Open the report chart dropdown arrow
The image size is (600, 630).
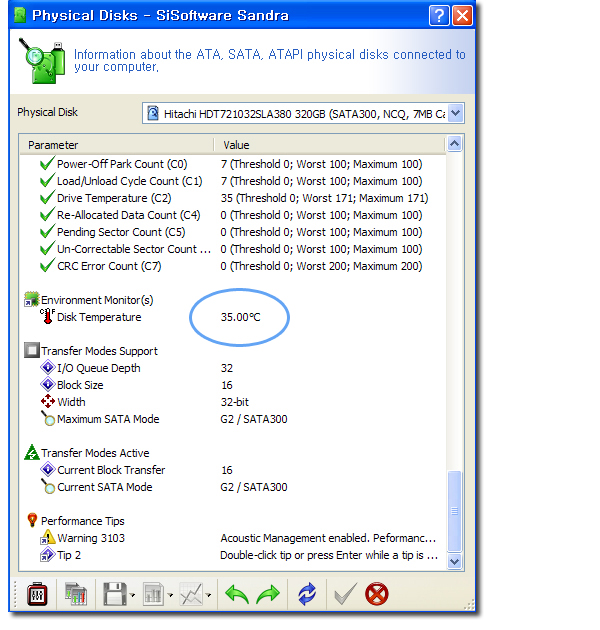[170, 595]
